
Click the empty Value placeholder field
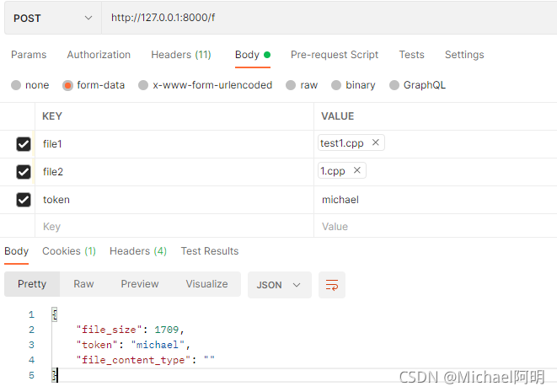click(x=436, y=227)
